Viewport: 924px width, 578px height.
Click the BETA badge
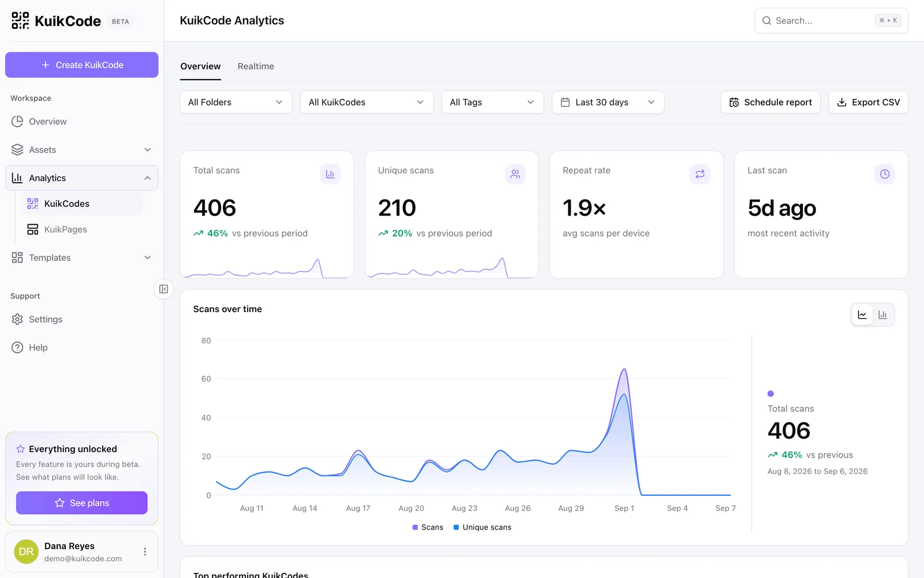click(121, 21)
